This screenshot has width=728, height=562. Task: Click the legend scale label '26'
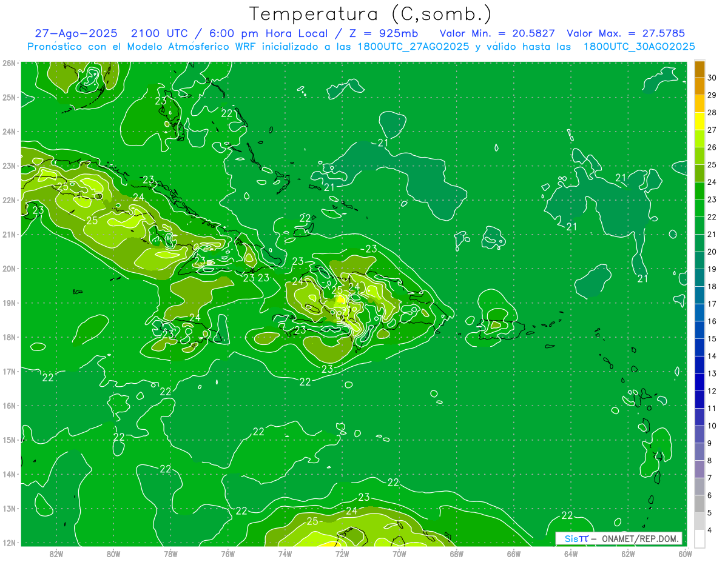pos(712,147)
